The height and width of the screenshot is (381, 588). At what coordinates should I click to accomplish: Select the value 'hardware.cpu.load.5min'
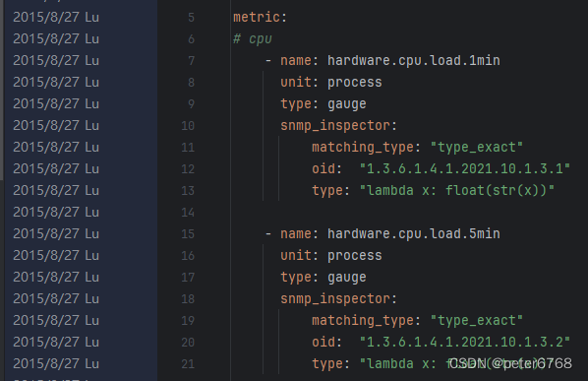pos(414,234)
